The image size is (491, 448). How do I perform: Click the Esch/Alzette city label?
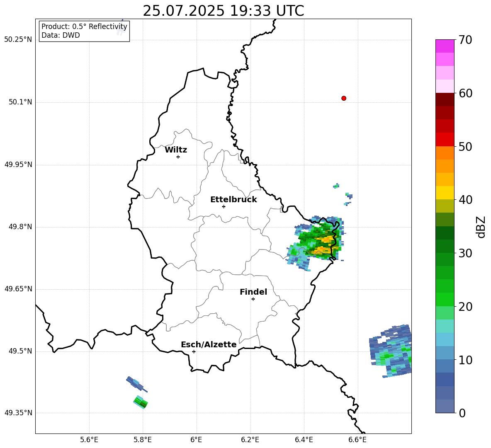[x=209, y=344]
